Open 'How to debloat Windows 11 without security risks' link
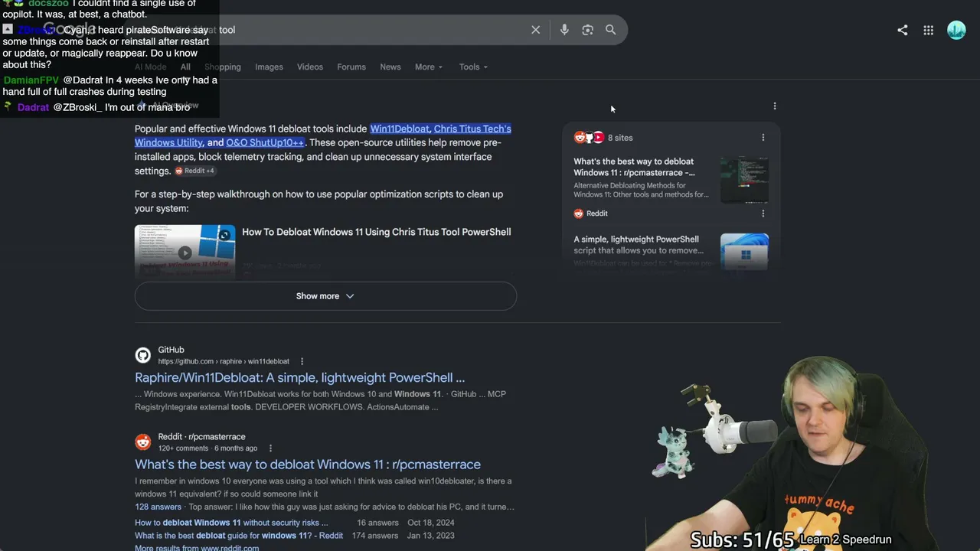The height and width of the screenshot is (551, 980). [x=231, y=523]
